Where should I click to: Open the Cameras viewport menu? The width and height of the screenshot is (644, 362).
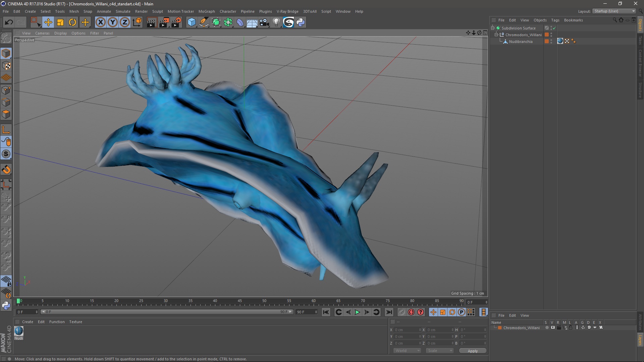click(x=42, y=33)
